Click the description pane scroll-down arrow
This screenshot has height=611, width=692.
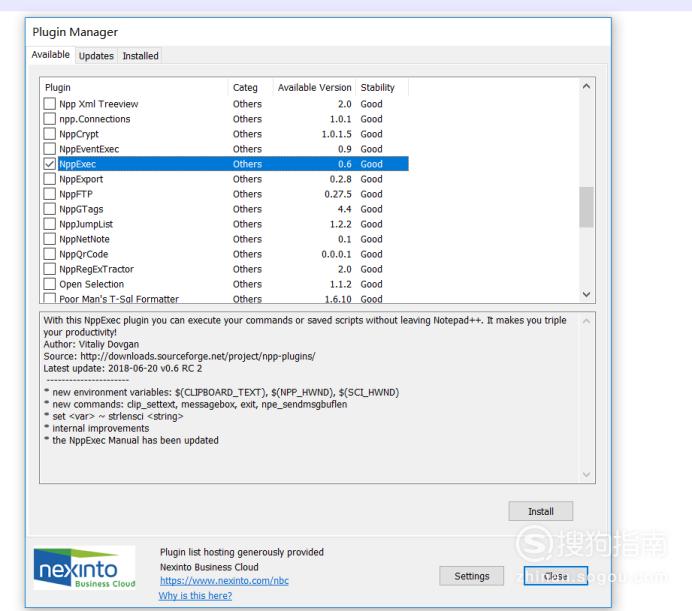click(586, 474)
